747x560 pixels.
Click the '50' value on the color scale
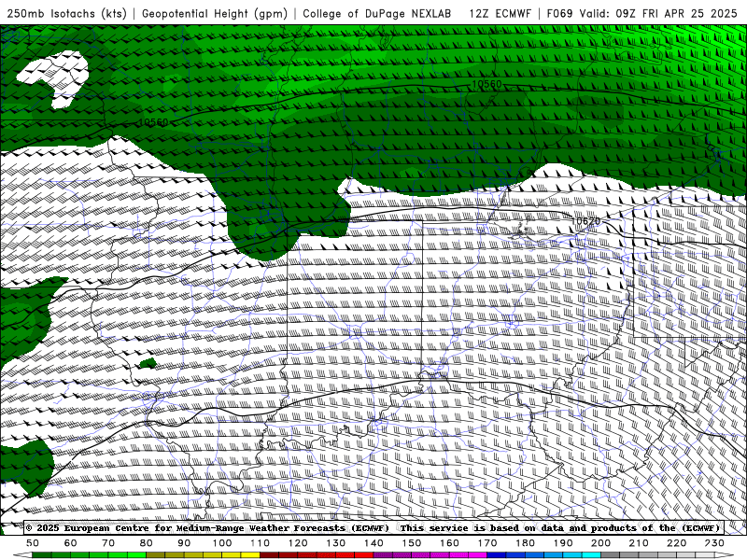(x=33, y=543)
